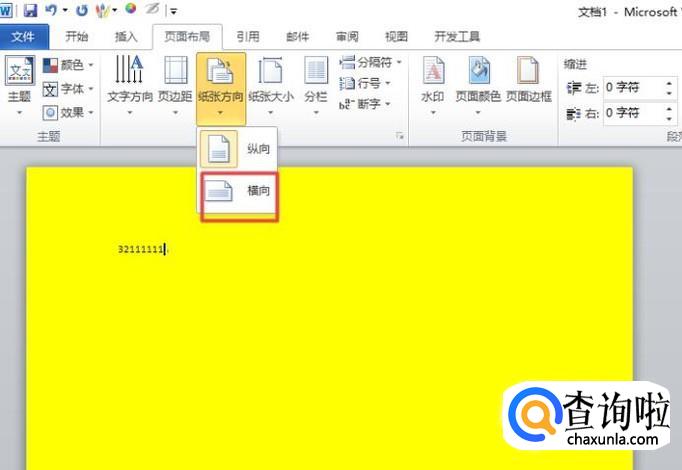Image resolution: width=682 pixels, height=470 pixels.
Task: Open the page setup dialog launcher
Action: point(400,137)
